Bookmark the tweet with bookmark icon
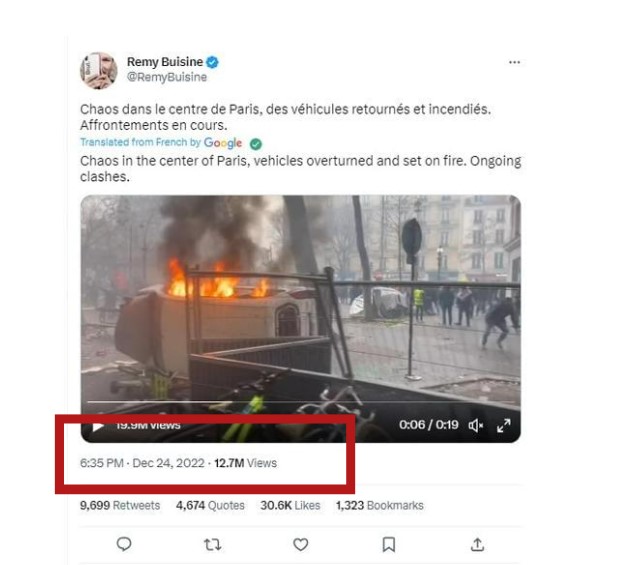 click(x=389, y=544)
